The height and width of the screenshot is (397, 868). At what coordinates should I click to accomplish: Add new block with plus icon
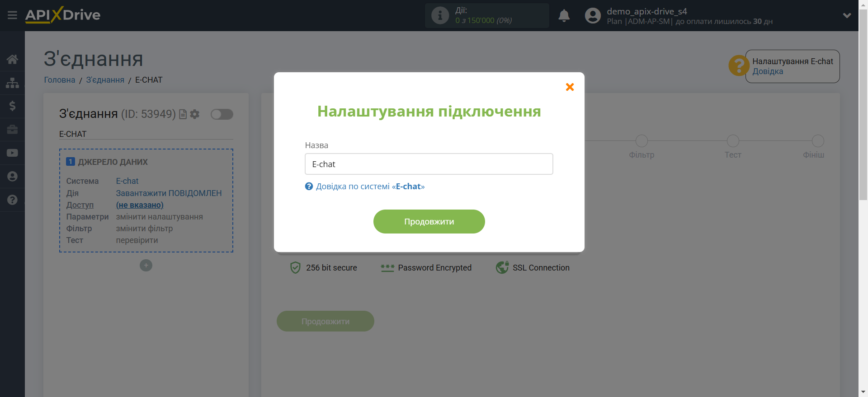(146, 265)
